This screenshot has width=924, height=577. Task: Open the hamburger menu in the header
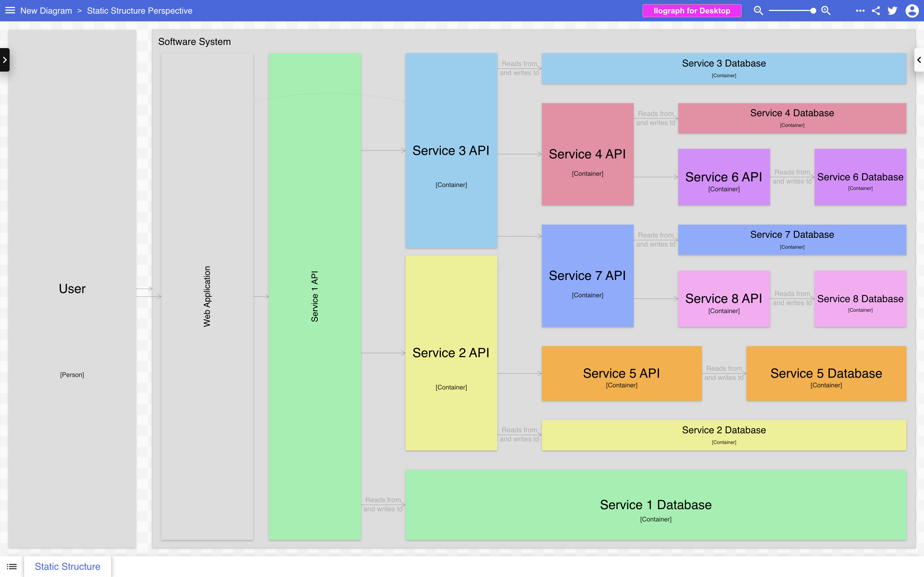click(10, 10)
